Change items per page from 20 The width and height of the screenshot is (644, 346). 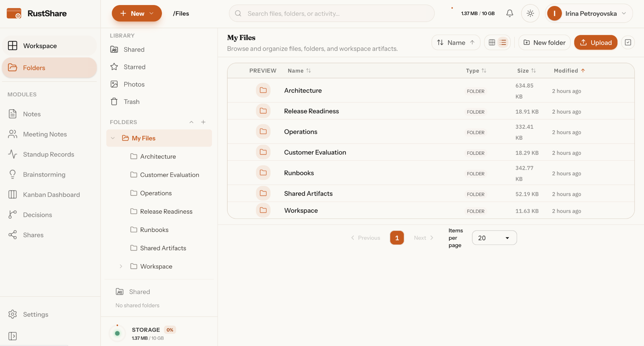click(494, 238)
